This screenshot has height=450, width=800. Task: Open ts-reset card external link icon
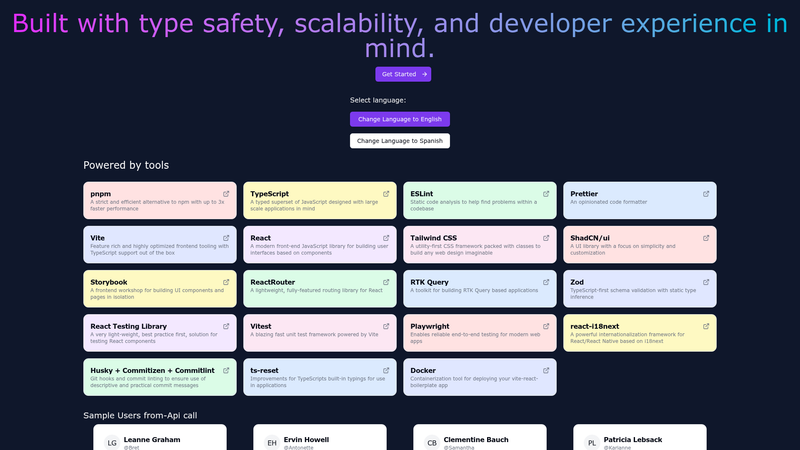click(386, 370)
